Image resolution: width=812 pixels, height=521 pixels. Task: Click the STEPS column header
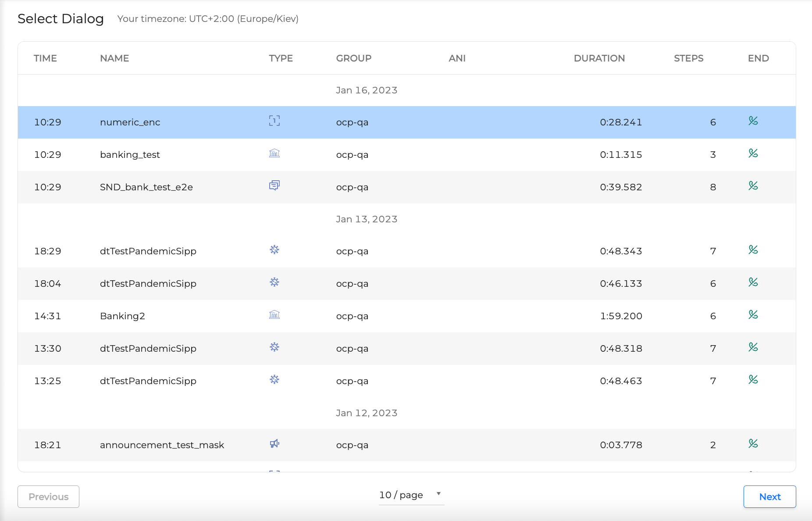click(x=688, y=58)
